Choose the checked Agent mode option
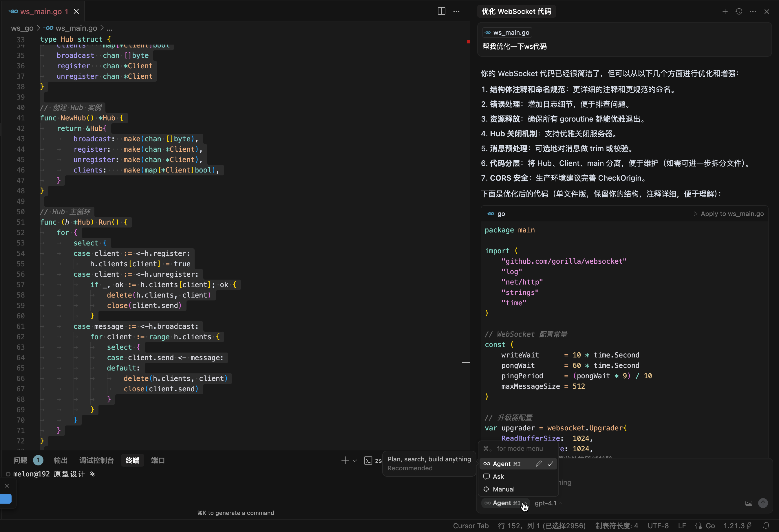This screenshot has width=779, height=532. [506, 464]
